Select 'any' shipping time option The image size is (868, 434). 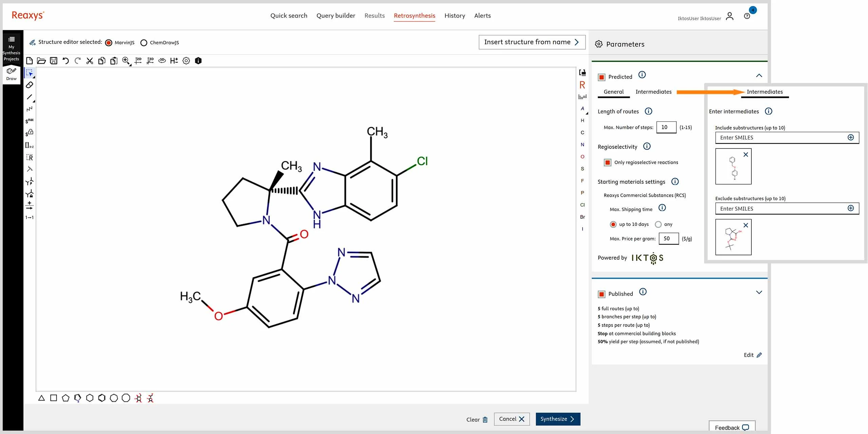click(x=658, y=224)
